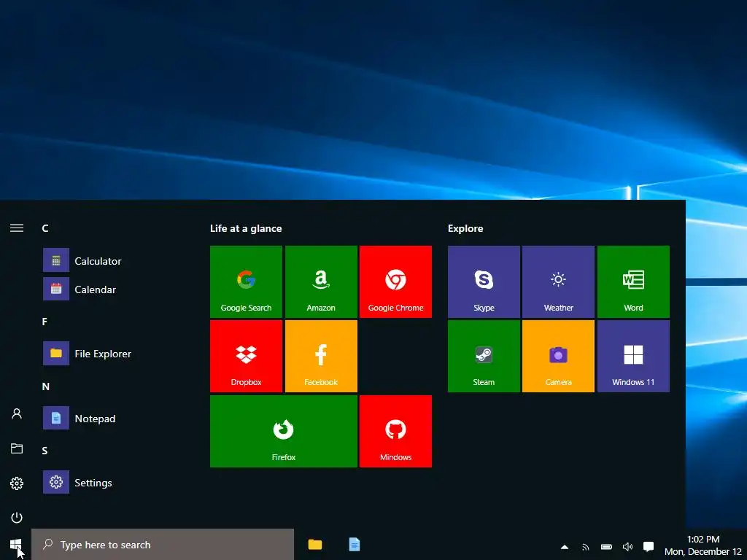Open the Dropbox tile
747x560 pixels.
[246, 356]
